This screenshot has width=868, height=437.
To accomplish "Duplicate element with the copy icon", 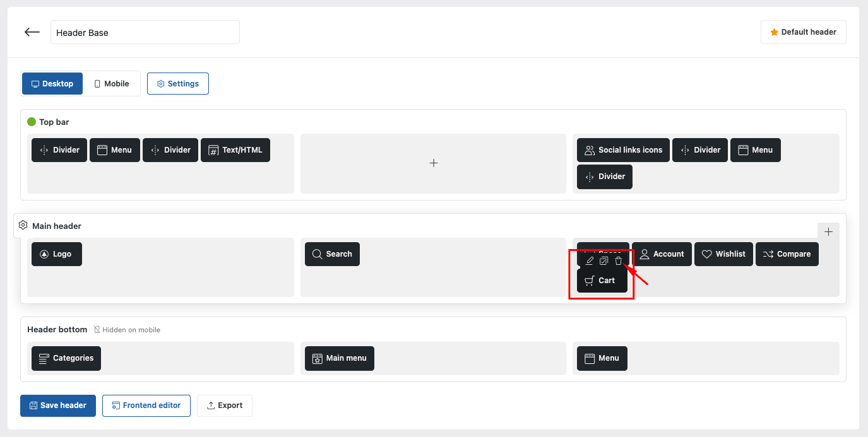I will tap(604, 261).
